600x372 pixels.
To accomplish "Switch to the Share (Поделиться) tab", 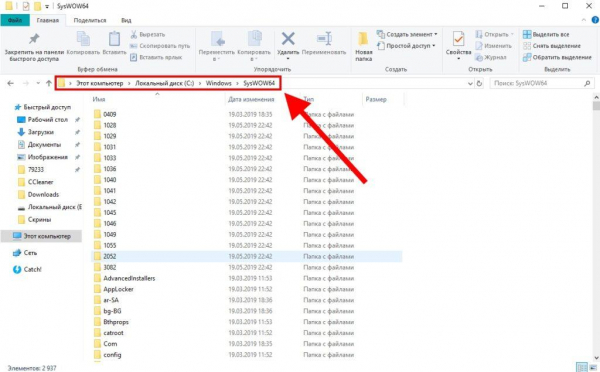I will click(x=90, y=20).
